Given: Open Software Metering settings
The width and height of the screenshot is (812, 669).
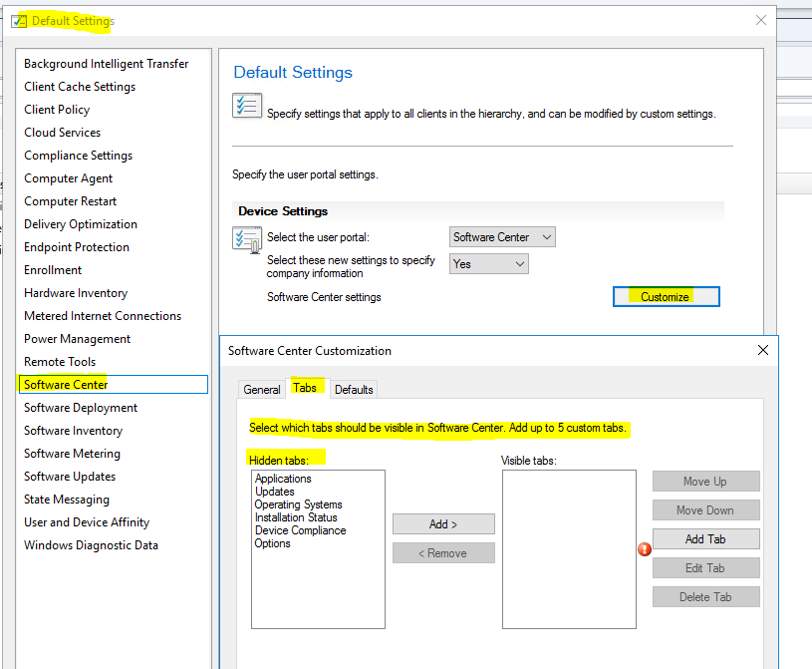Looking at the screenshot, I should click(72, 454).
